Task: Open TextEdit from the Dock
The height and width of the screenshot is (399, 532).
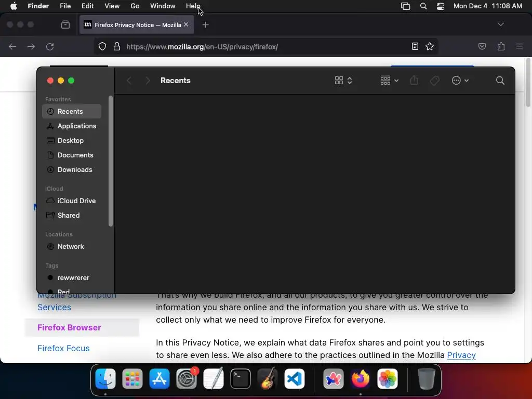Action: pyautogui.click(x=214, y=379)
